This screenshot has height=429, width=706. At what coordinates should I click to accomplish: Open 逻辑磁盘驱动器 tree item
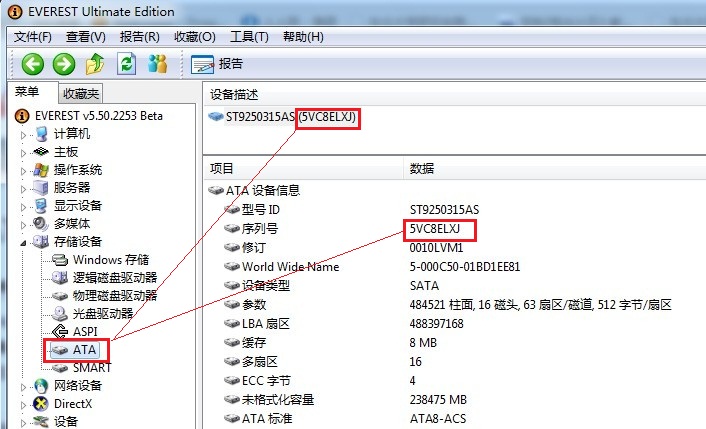(x=115, y=278)
